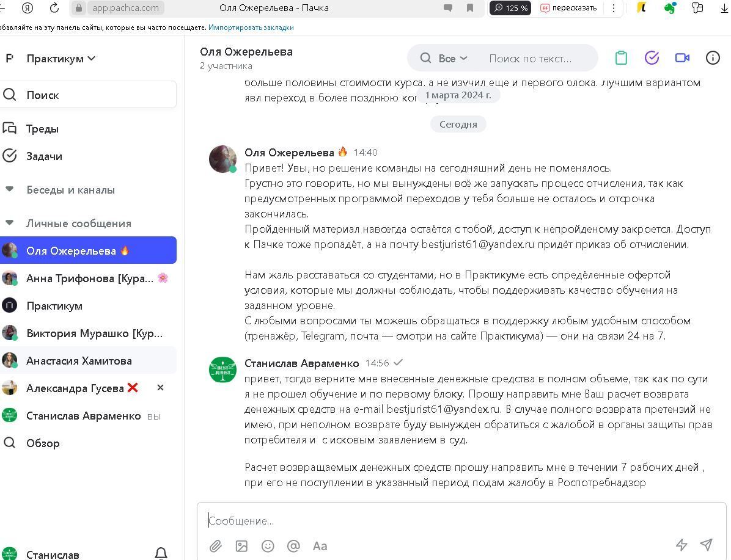Open the green clipboard icon in chat header
Screen dimensions: 731x560
(x=621, y=57)
